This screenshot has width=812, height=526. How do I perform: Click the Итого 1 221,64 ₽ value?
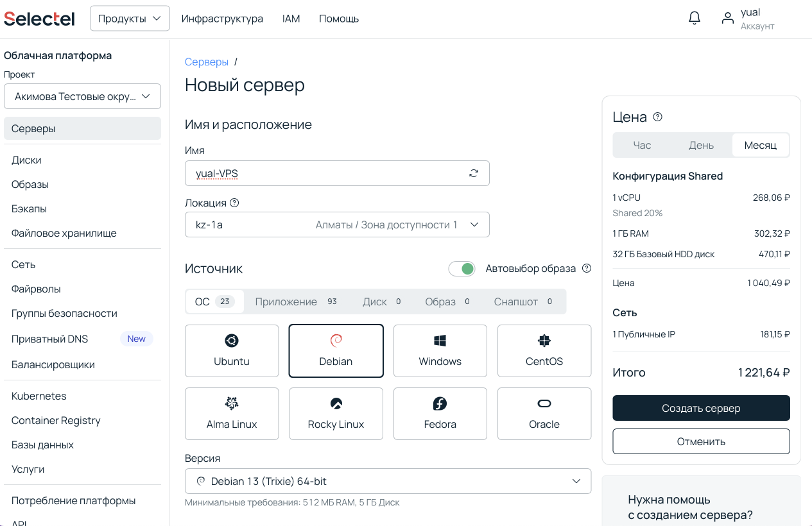point(764,372)
